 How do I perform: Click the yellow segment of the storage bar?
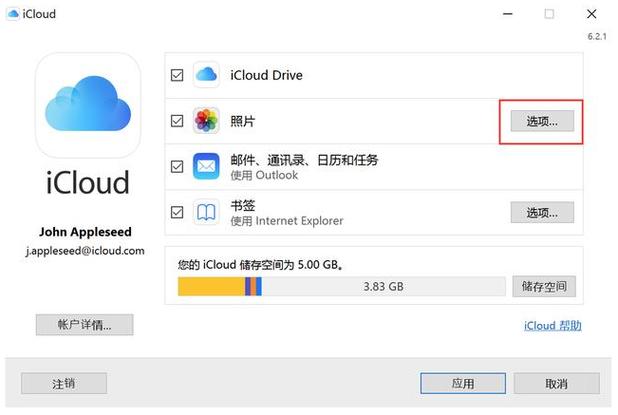pos(211,287)
